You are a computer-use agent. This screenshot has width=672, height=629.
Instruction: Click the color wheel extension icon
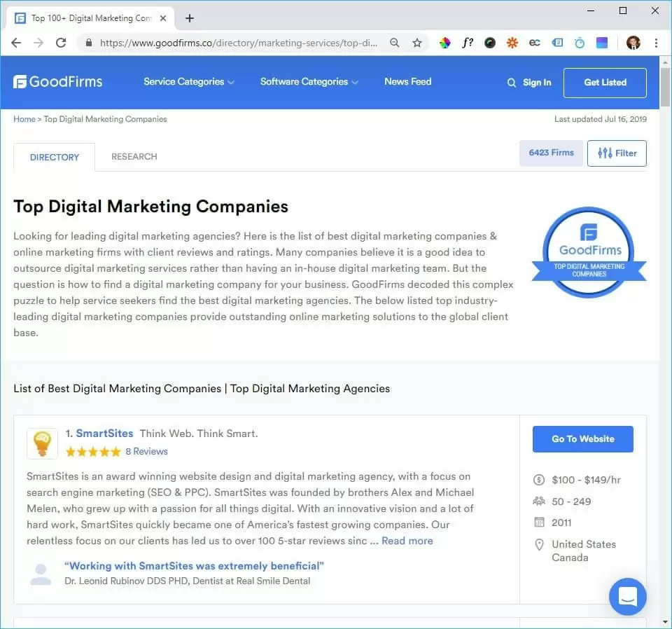[x=445, y=43]
